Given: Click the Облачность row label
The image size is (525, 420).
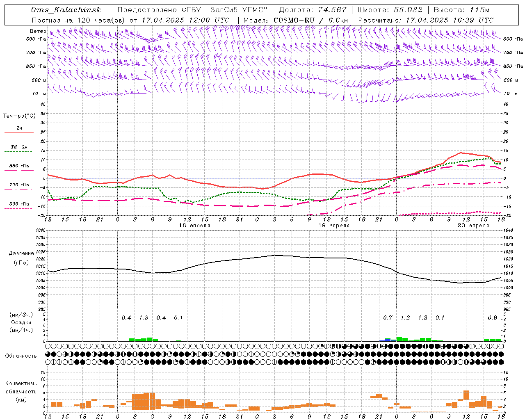Looking at the screenshot, I should (x=21, y=356).
